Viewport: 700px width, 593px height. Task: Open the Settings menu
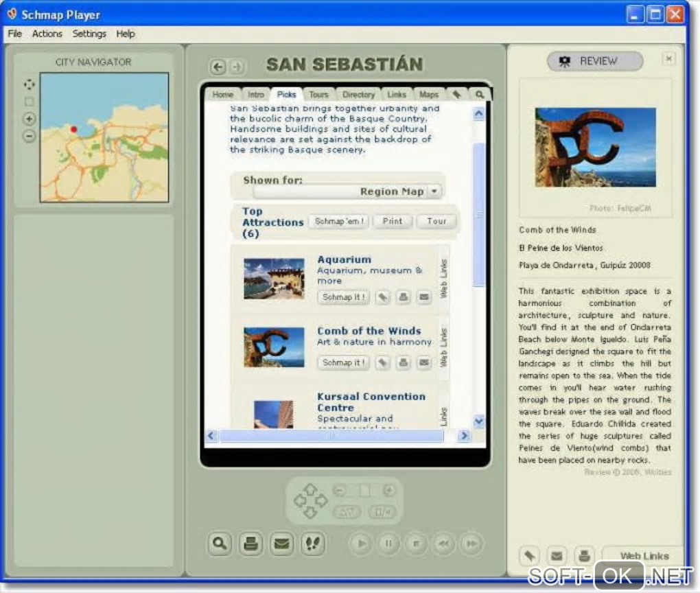click(89, 34)
